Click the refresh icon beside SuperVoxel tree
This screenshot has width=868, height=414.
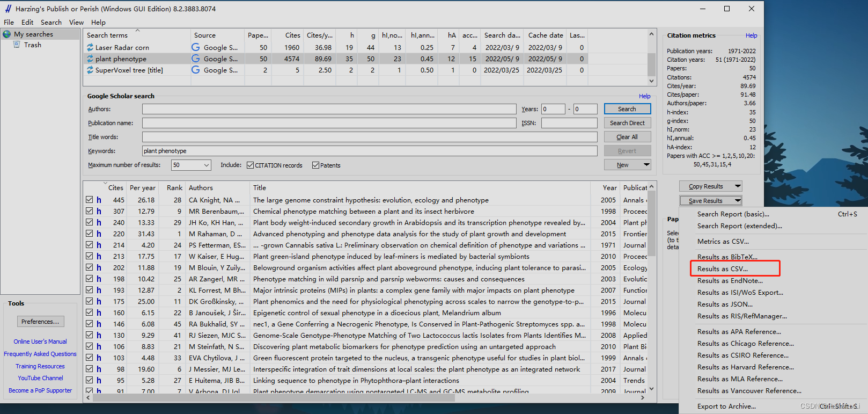coord(90,70)
